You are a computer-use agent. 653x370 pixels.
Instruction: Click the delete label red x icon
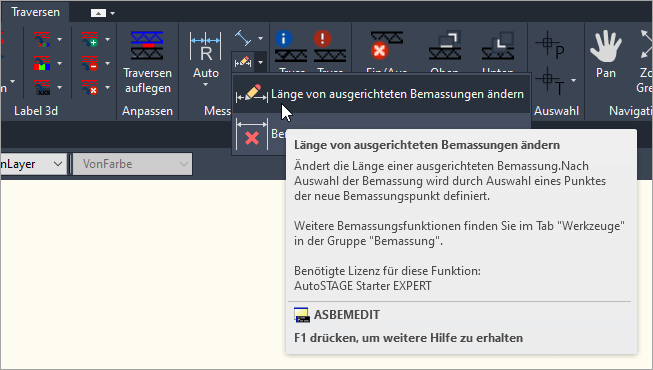point(90,88)
